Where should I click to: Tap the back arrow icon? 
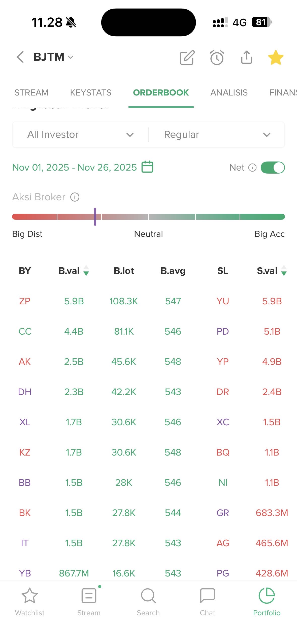[20, 57]
